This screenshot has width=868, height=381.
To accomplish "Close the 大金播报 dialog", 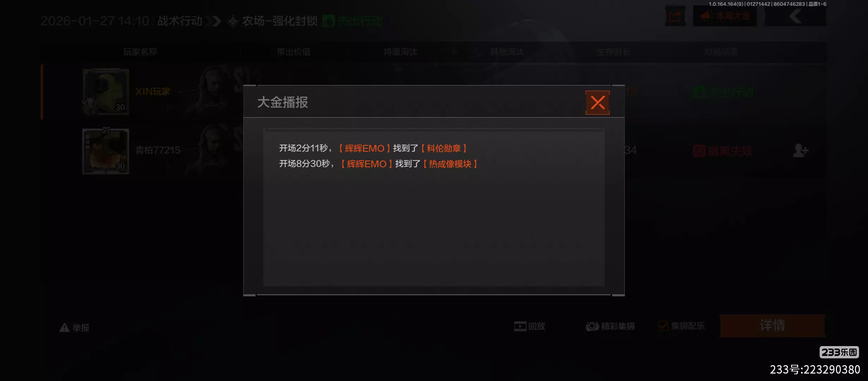I will click(x=597, y=103).
